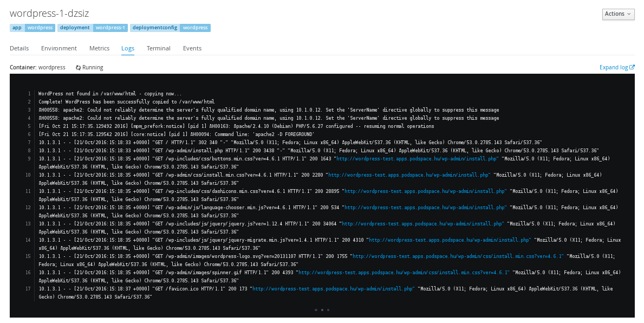Open the install.php URL in log line 9
The width and height of the screenshot is (644, 323).
(x=417, y=159)
